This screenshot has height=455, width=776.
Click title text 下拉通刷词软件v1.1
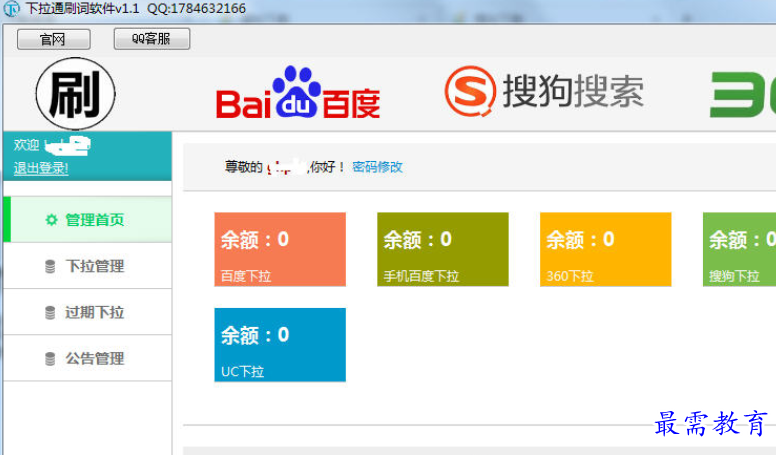[83, 8]
